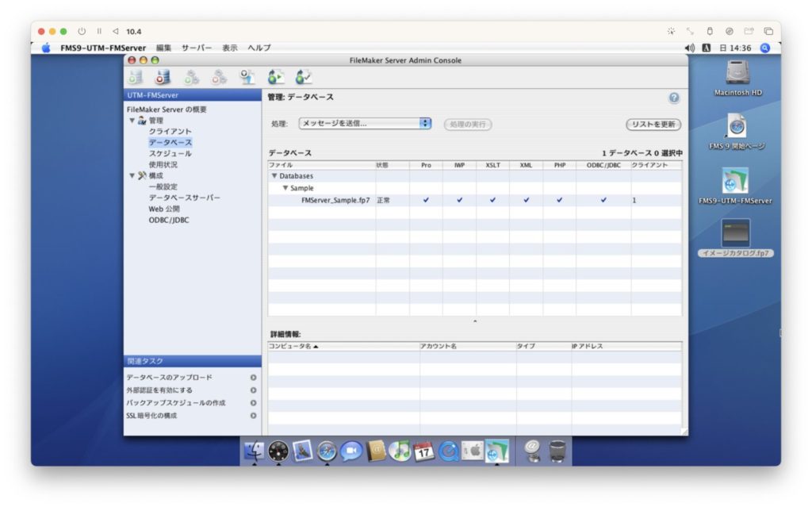The image size is (812, 507).
Task: Click the UTM USB device icon
Action: coord(710,31)
